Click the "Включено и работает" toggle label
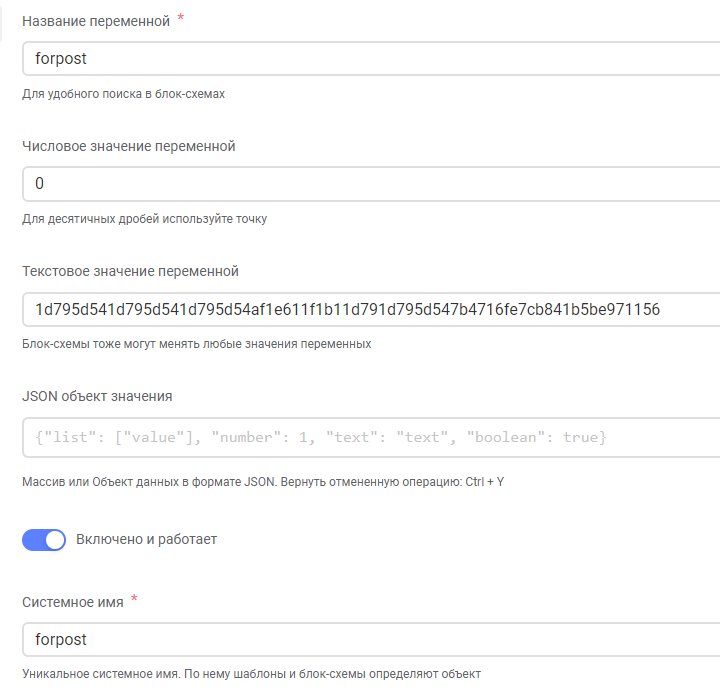Screen dimensions: 720x696 click(x=146, y=539)
